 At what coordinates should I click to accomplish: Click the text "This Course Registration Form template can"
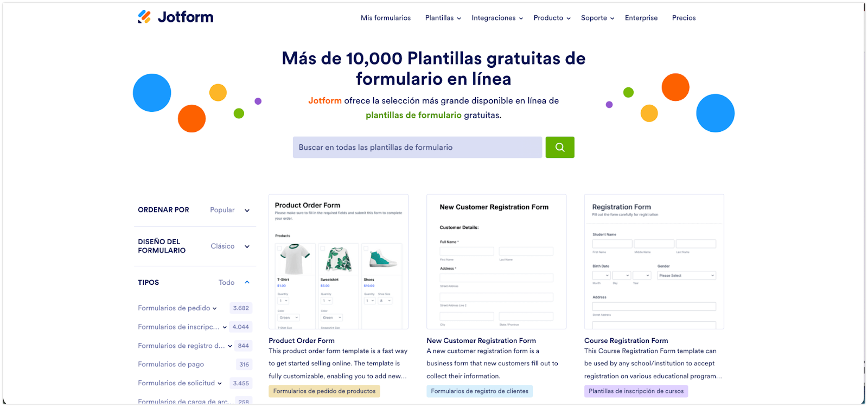click(x=650, y=351)
